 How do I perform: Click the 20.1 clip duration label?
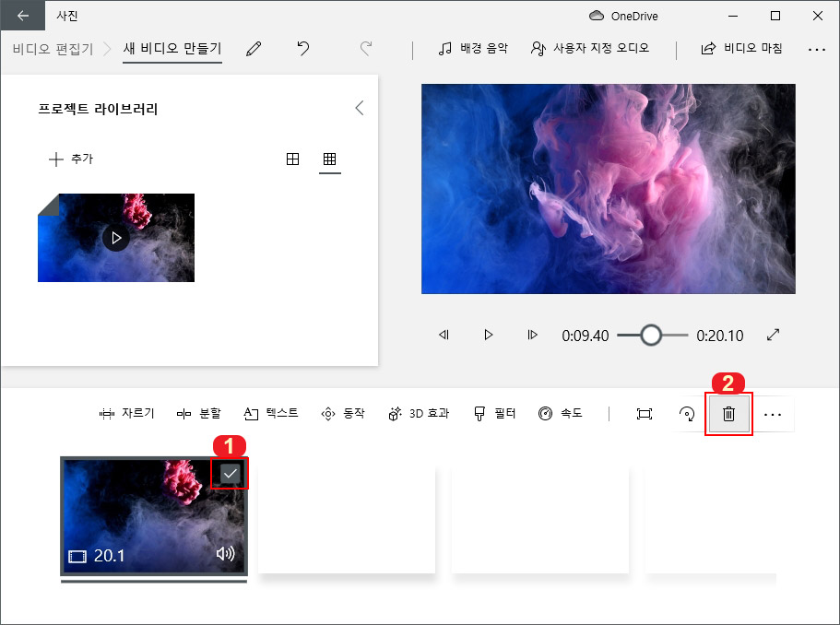[x=110, y=556]
